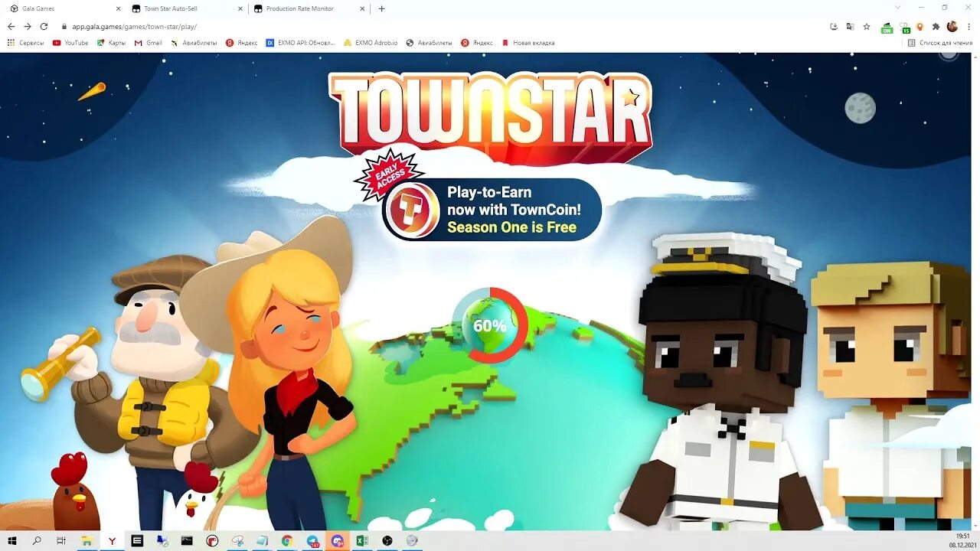Open the Новая вкладка bookmark
The width and height of the screenshot is (980, 551).
coord(528,43)
